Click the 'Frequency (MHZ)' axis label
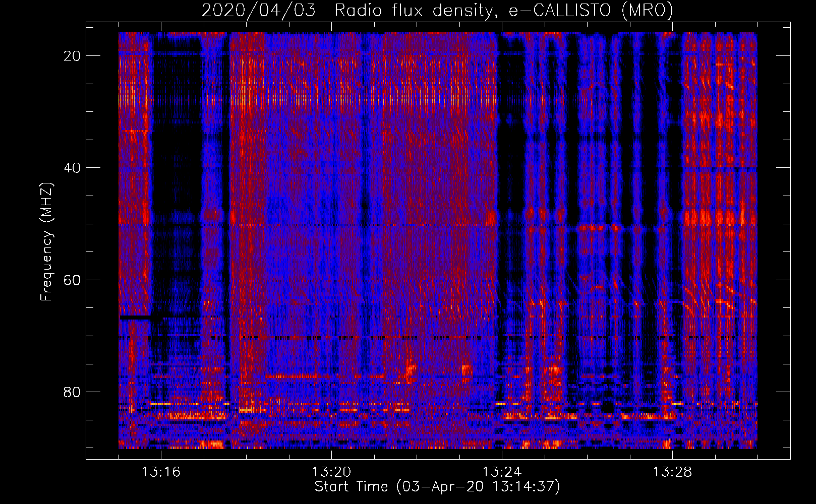 pos(46,242)
